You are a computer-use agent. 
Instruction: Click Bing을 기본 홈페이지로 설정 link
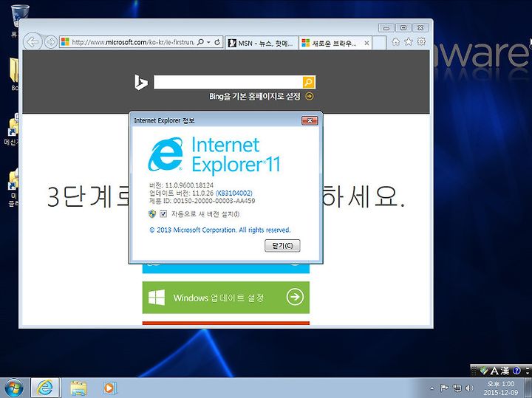pos(254,97)
